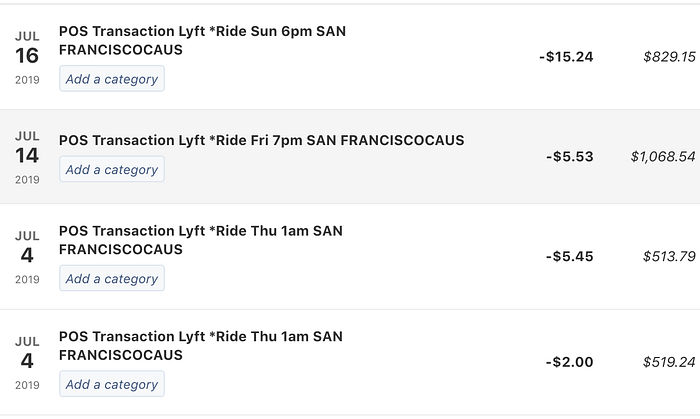This screenshot has width=700, height=419.
Task: Click the -$15.24 transaction amount
Action: coord(566,57)
